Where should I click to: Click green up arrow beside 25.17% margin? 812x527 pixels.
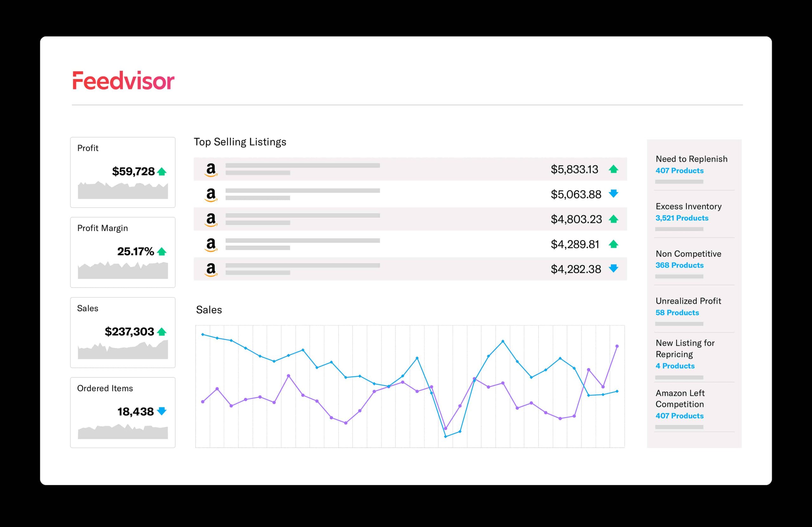[x=162, y=252]
